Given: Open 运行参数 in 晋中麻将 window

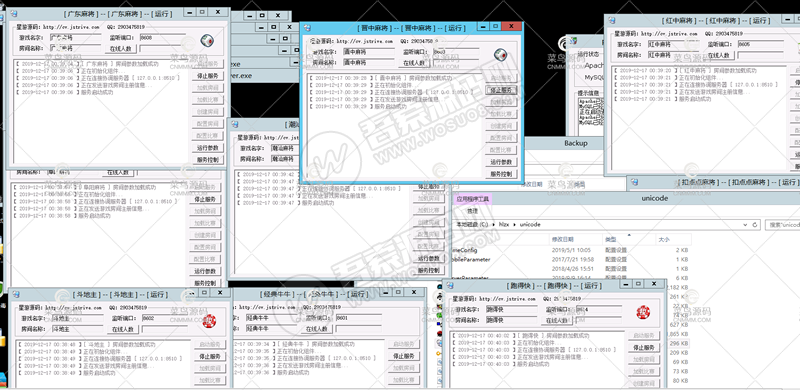Looking at the screenshot, I should 501,162.
